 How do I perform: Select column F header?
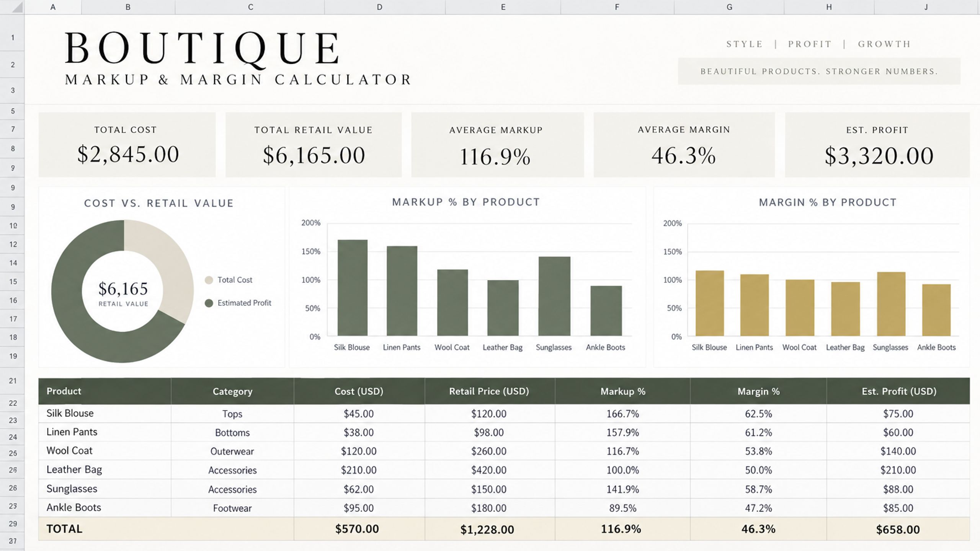click(617, 7)
